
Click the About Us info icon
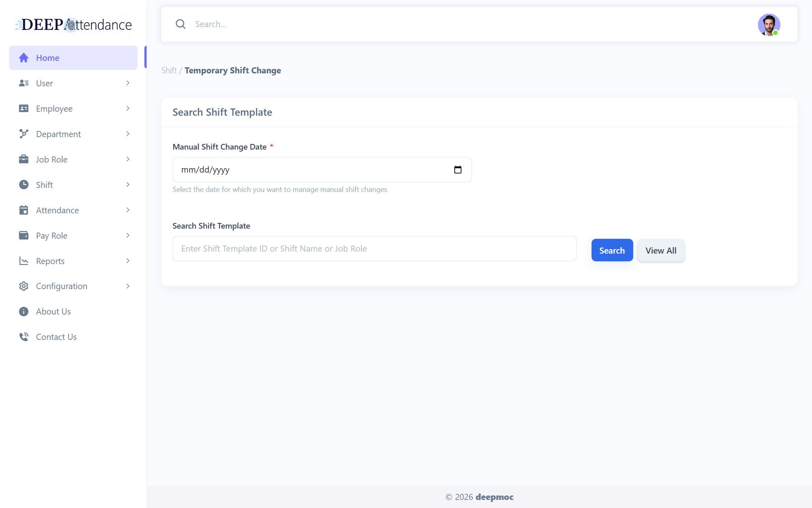click(x=24, y=312)
